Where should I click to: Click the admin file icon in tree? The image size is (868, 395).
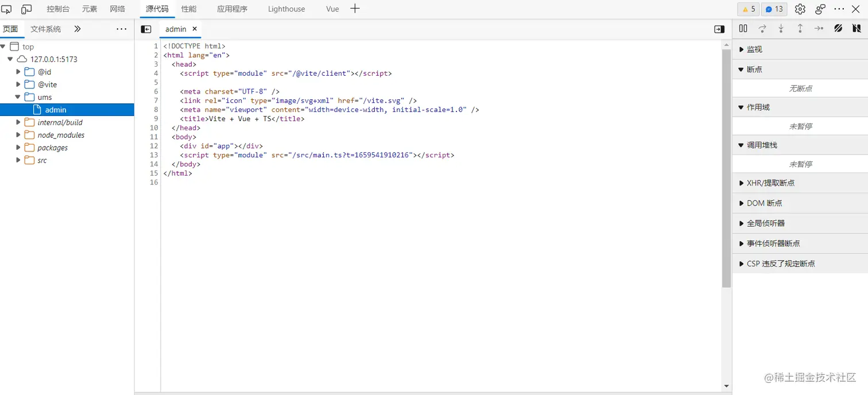coord(37,110)
